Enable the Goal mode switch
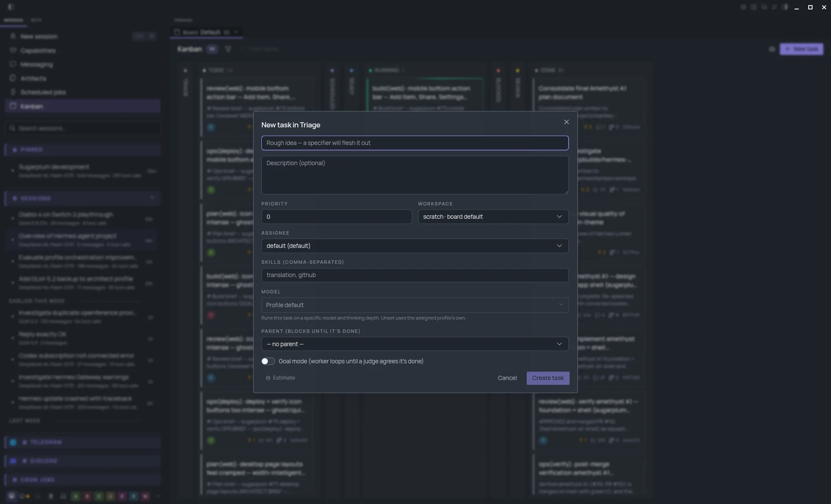The image size is (831, 504). [268, 361]
